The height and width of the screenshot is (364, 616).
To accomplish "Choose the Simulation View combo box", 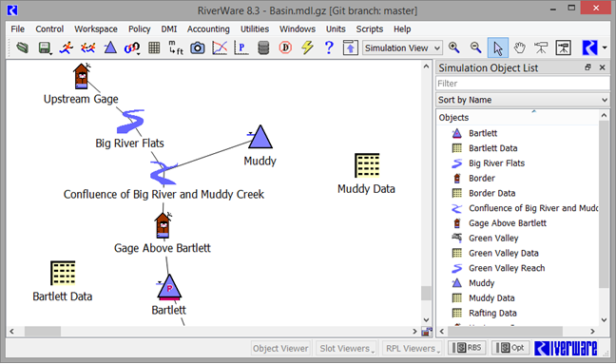I will coord(402,48).
